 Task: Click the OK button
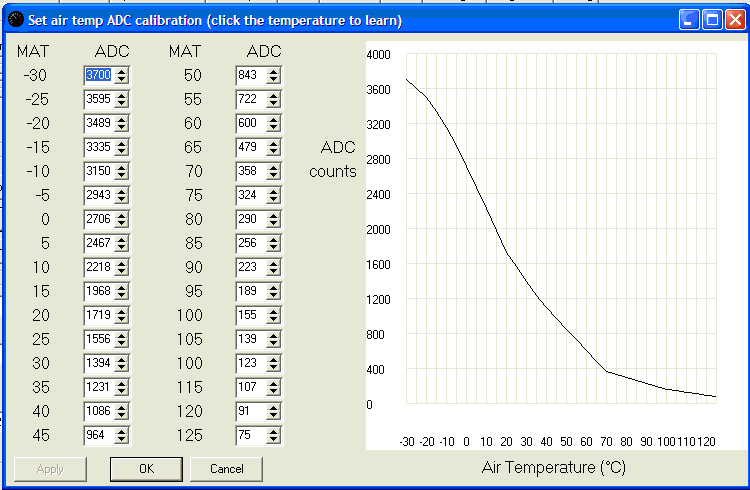pyautogui.click(x=146, y=468)
